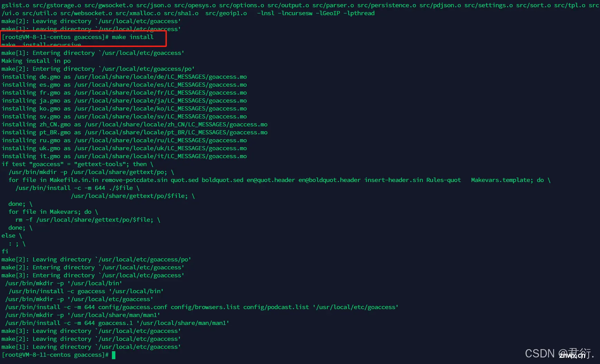Click the line installing goaccess.1 man page
Viewport: 600px width, 364px height.
pyautogui.click(x=117, y=323)
